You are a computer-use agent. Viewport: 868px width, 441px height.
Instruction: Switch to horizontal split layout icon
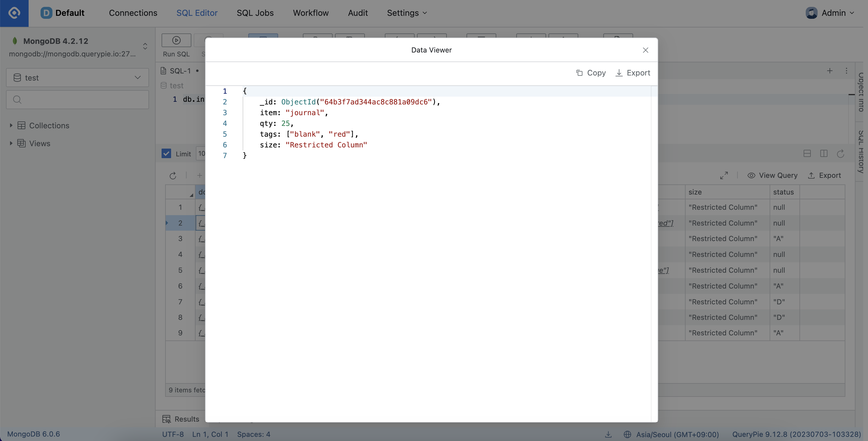807,154
